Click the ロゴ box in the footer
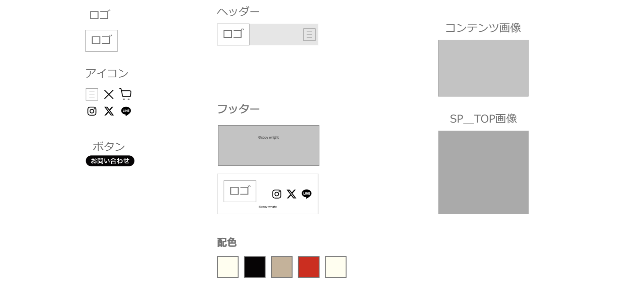The image size is (644, 291). click(x=239, y=191)
